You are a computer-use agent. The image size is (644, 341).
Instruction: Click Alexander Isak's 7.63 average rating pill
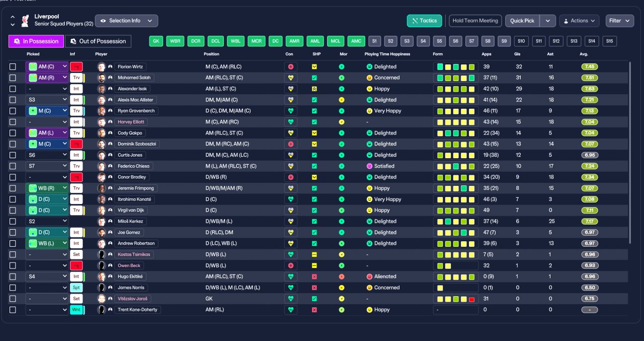tap(590, 89)
